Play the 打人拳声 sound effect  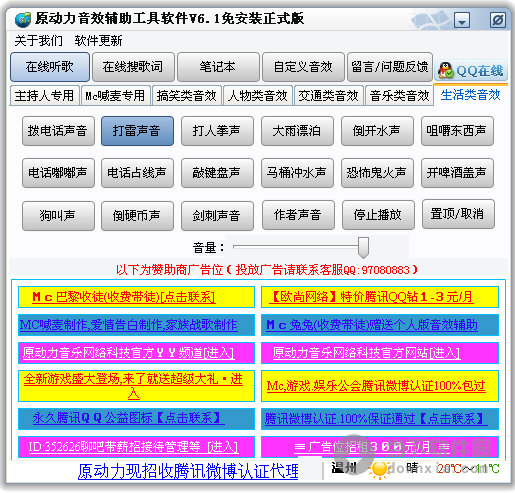tap(217, 131)
